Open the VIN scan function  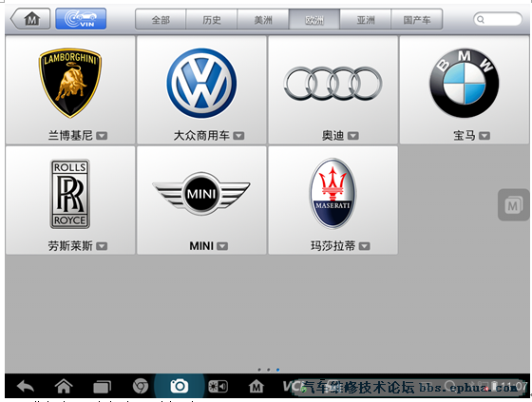pos(81,19)
